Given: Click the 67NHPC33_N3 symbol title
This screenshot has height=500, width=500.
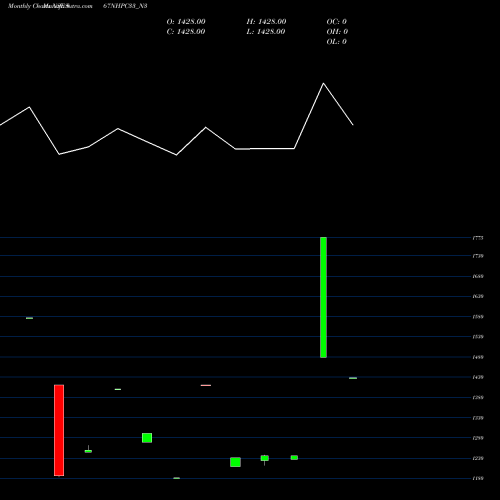Looking at the screenshot, I should pyautogui.click(x=125, y=6).
